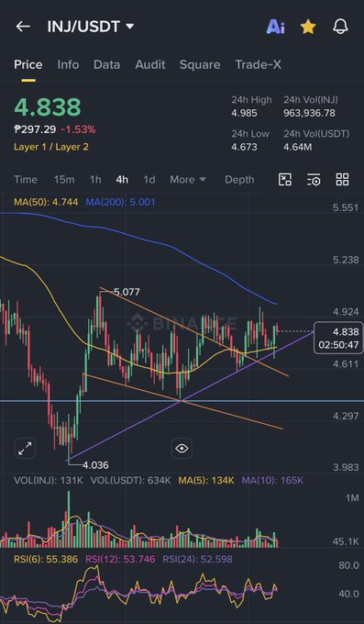
Task: Select the 4h interval
Action: [x=122, y=180]
